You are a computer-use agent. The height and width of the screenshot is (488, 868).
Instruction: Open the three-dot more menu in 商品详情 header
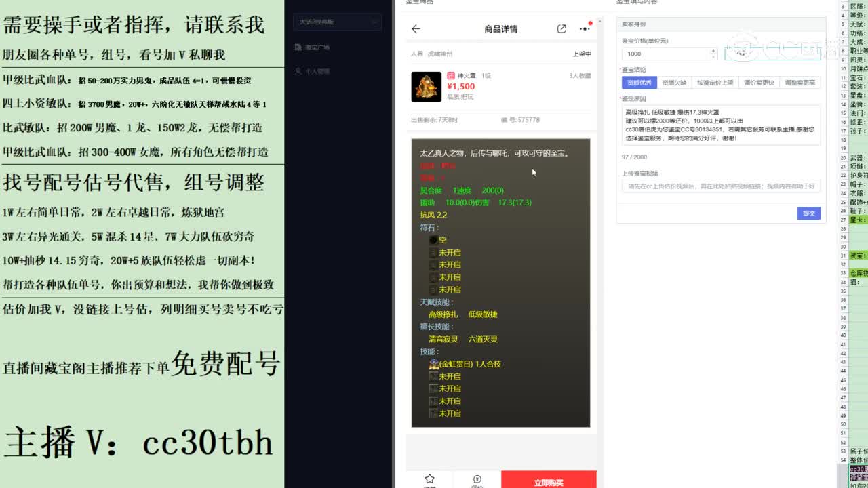pyautogui.click(x=585, y=28)
